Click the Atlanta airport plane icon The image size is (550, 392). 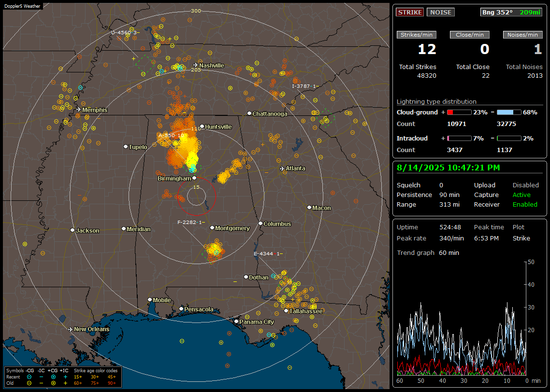pyautogui.click(x=282, y=168)
